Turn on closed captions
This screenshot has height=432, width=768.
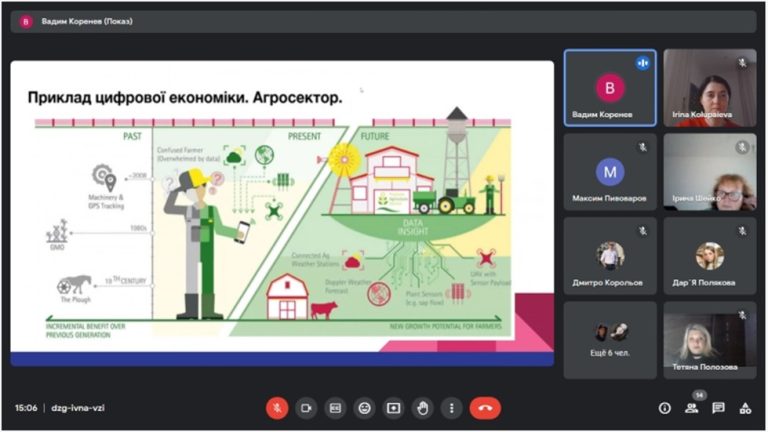(335, 408)
